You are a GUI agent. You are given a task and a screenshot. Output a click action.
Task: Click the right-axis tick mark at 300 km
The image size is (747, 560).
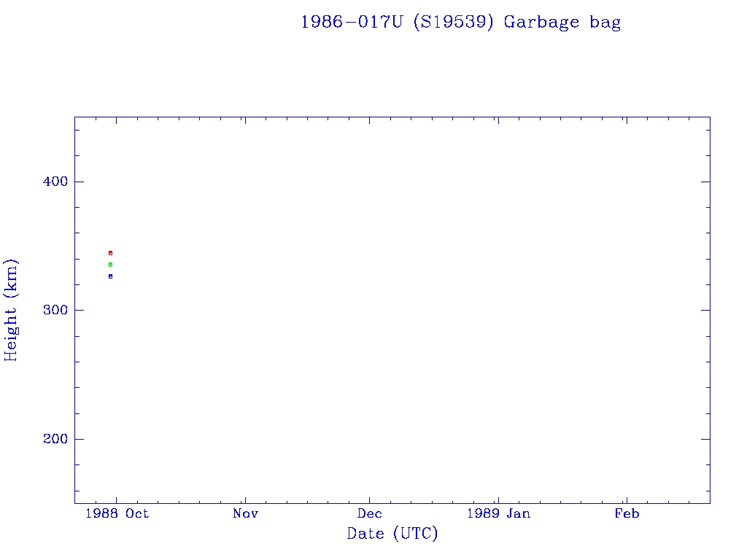(705, 310)
